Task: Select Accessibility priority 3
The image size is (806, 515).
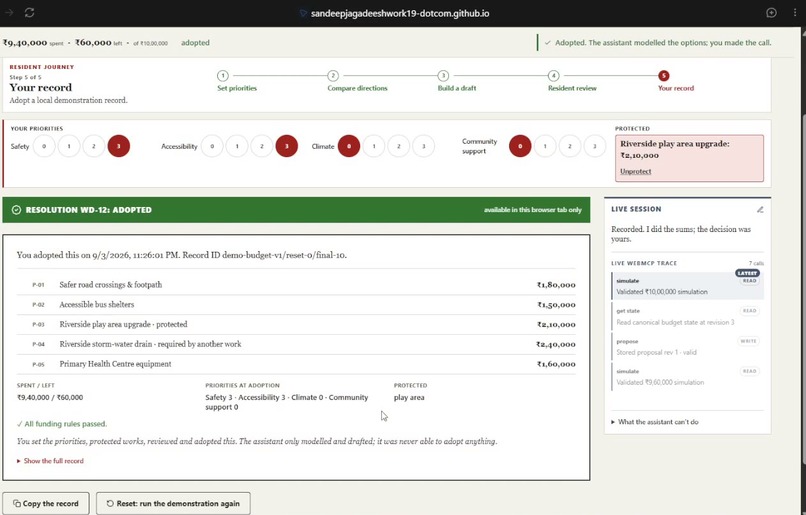Action: 287,146
